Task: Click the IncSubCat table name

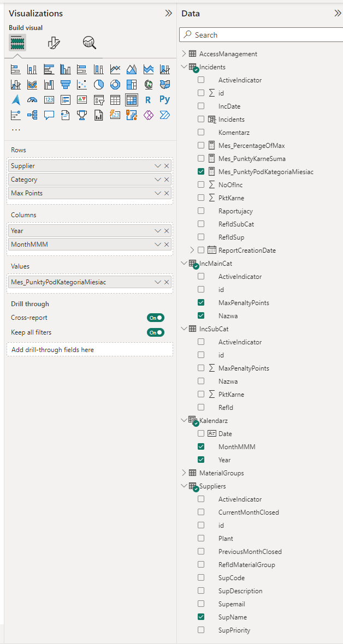Action: [x=214, y=329]
